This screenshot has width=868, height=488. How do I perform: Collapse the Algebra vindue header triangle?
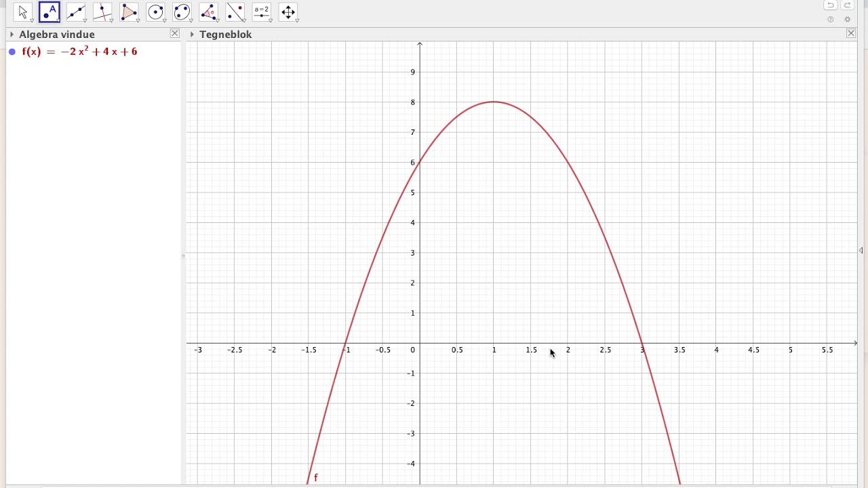coord(12,35)
